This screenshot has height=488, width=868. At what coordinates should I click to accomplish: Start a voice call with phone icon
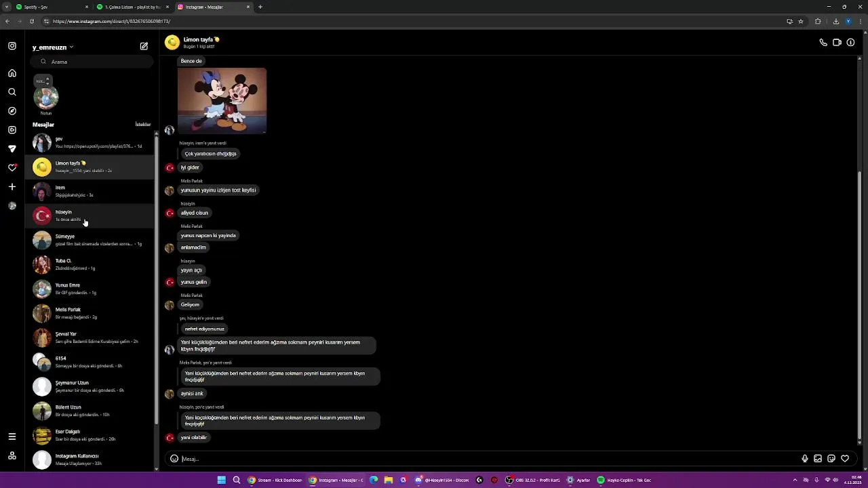[823, 43]
